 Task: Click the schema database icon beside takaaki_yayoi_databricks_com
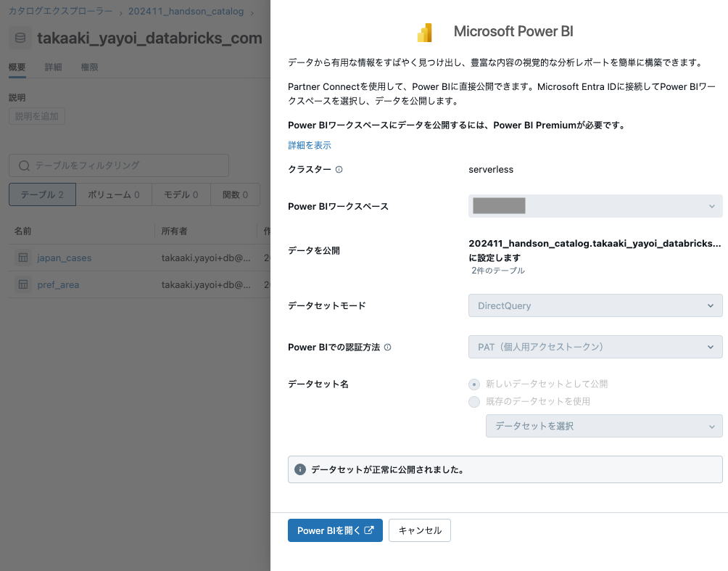pyautogui.click(x=20, y=38)
